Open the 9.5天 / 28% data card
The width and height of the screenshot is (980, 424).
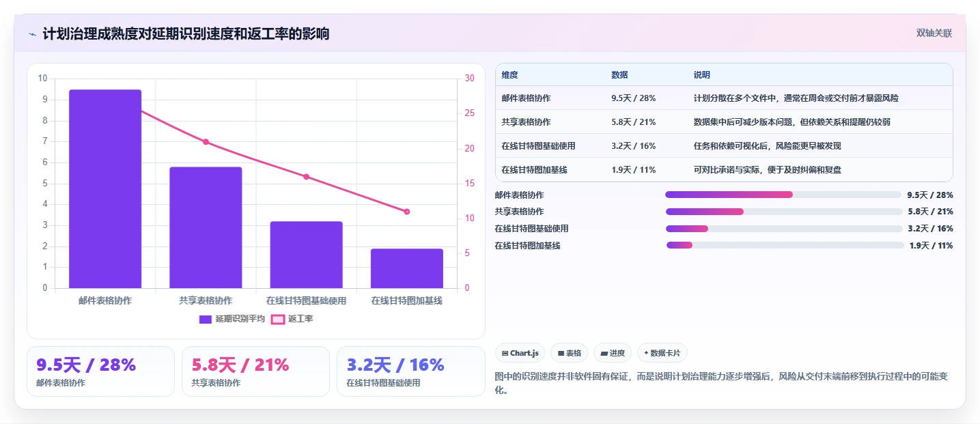tap(100, 371)
